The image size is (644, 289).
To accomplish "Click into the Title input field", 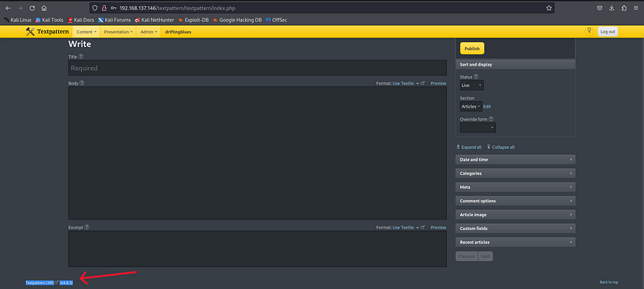I will 257,68.
